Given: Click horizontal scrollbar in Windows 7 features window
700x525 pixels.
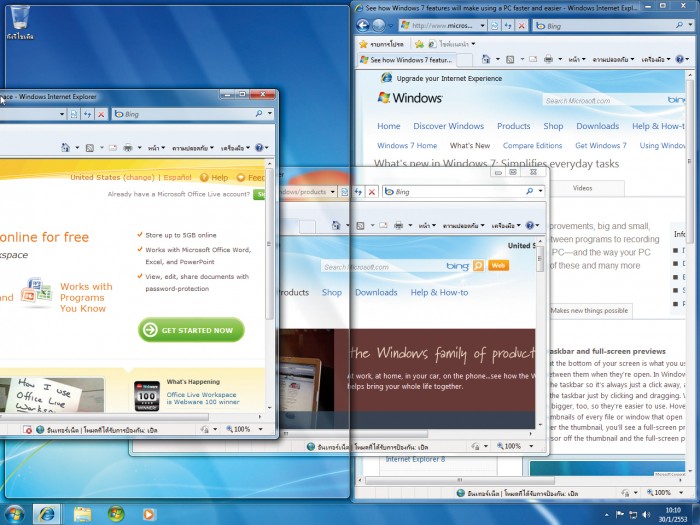Looking at the screenshot, I should pyautogui.click(x=460, y=480).
